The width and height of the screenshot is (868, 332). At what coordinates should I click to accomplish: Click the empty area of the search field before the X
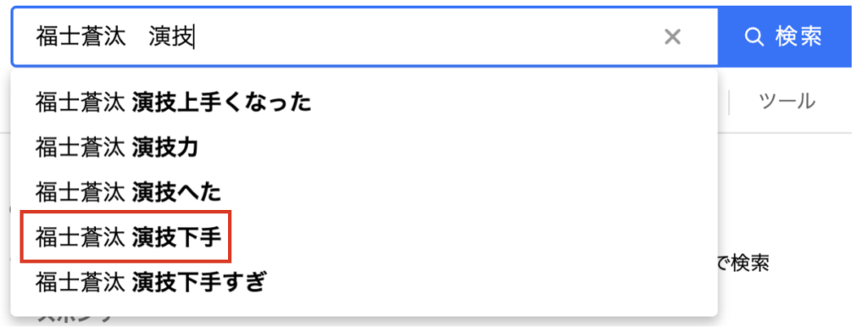(x=426, y=37)
